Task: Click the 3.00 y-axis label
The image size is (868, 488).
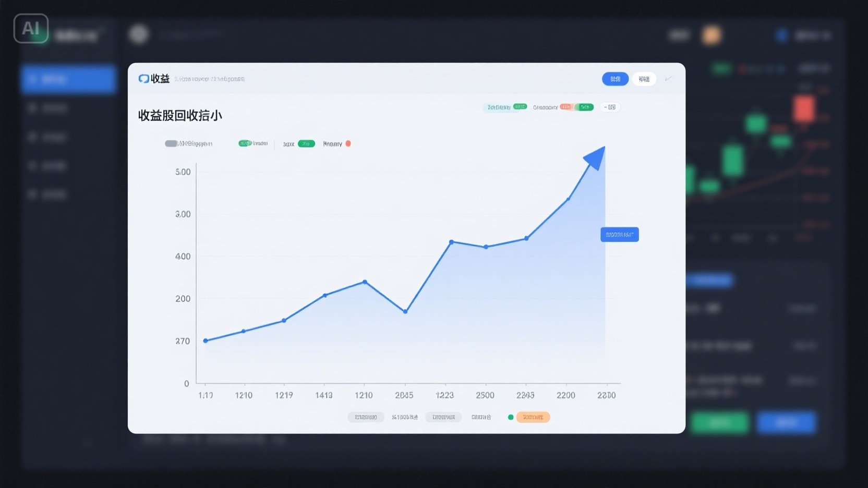Action: (x=183, y=214)
